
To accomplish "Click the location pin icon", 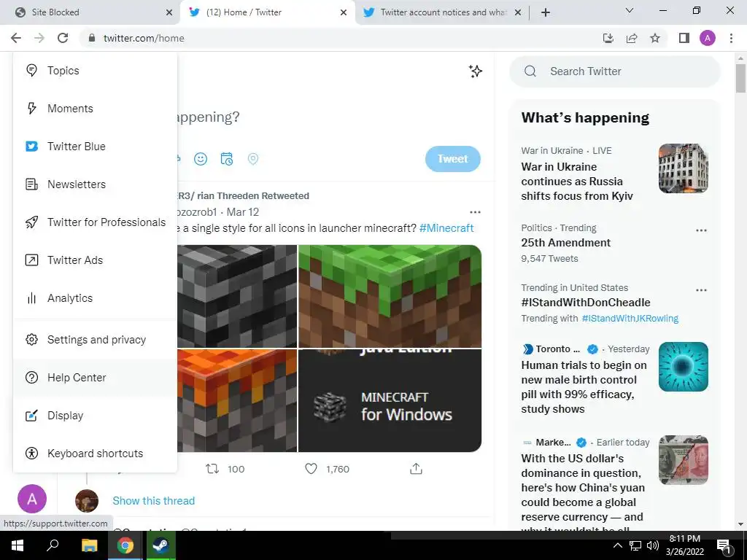I will [x=253, y=159].
